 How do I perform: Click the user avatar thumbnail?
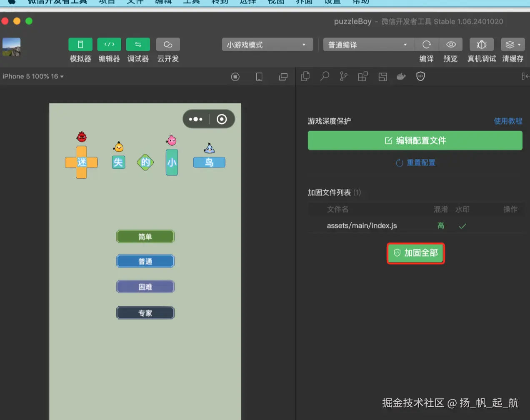click(x=11, y=47)
